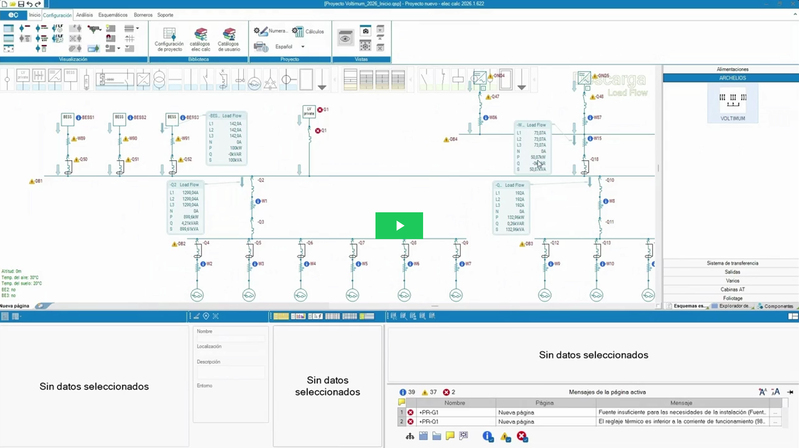Open the Cálculos settings

(308, 32)
